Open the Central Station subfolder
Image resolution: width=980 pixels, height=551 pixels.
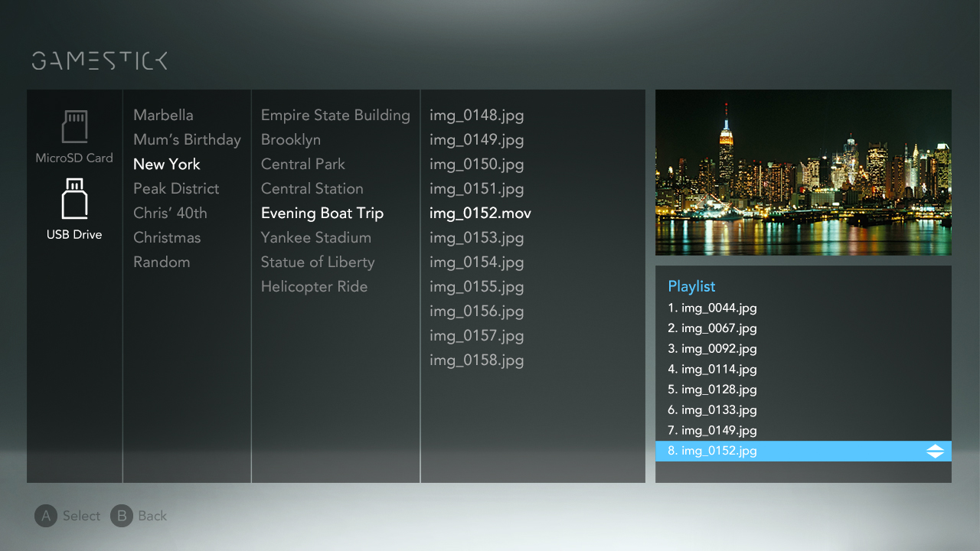tap(312, 189)
